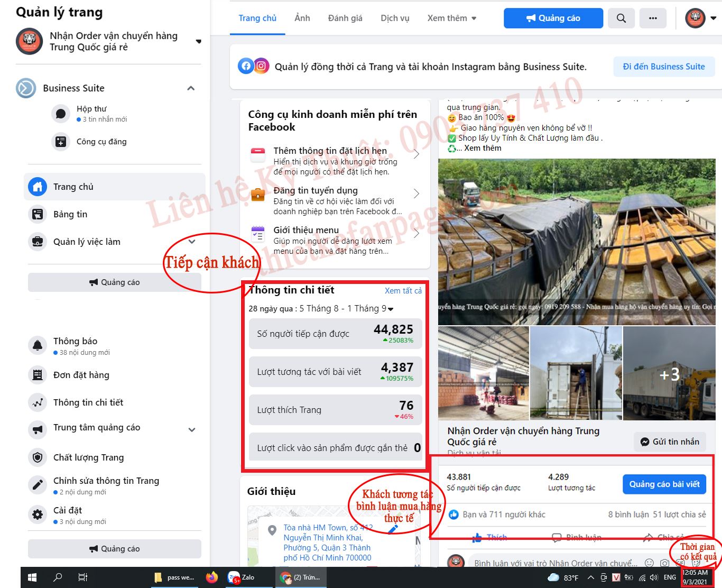The image size is (722, 588).
Task: Expand the Quản lý việc làm section
Action: pyautogui.click(x=191, y=242)
